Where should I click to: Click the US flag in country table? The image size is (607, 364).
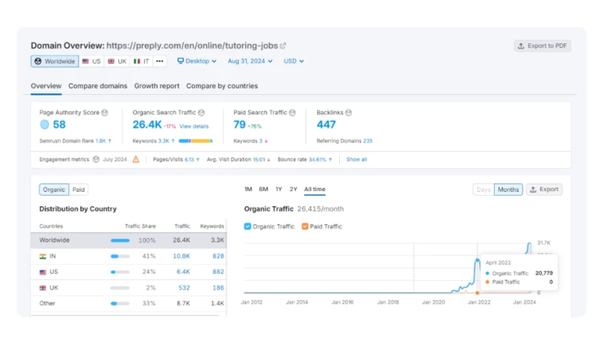(x=43, y=272)
